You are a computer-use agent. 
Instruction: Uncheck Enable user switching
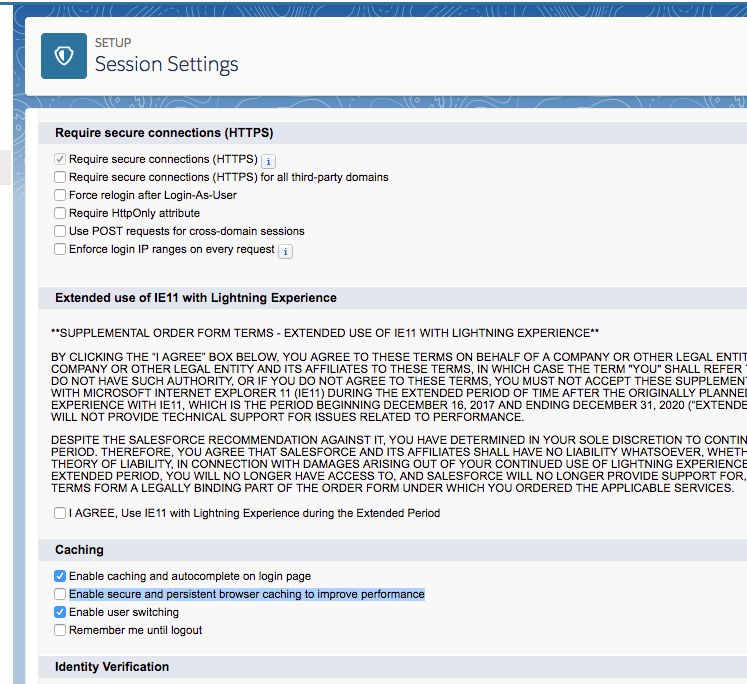point(60,612)
